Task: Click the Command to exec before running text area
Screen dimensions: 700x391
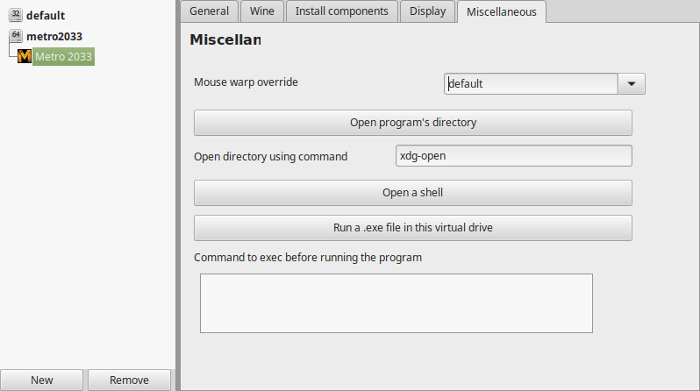Action: point(396,303)
